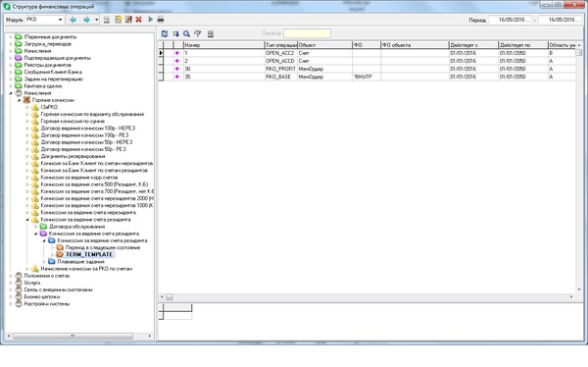Click the Действует с column header
This screenshot has height=367, width=588.
(x=473, y=45)
